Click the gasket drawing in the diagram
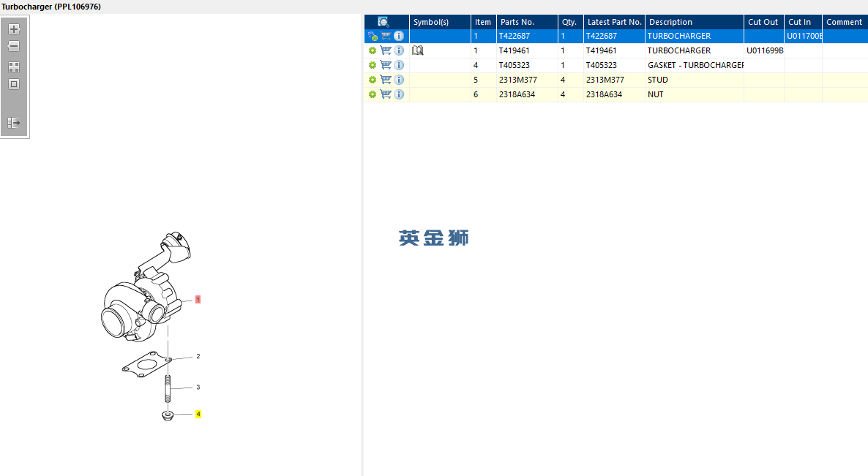Screen dimensions: 868x476 click(146, 365)
